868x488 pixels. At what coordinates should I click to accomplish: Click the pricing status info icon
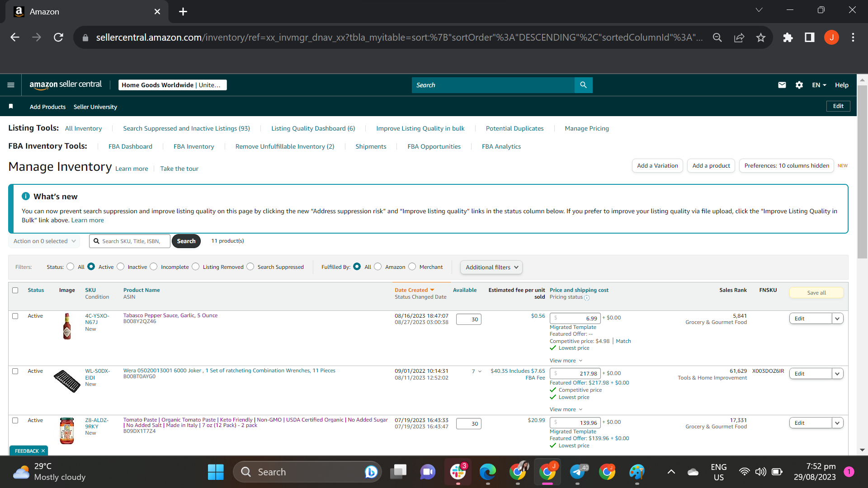(587, 298)
